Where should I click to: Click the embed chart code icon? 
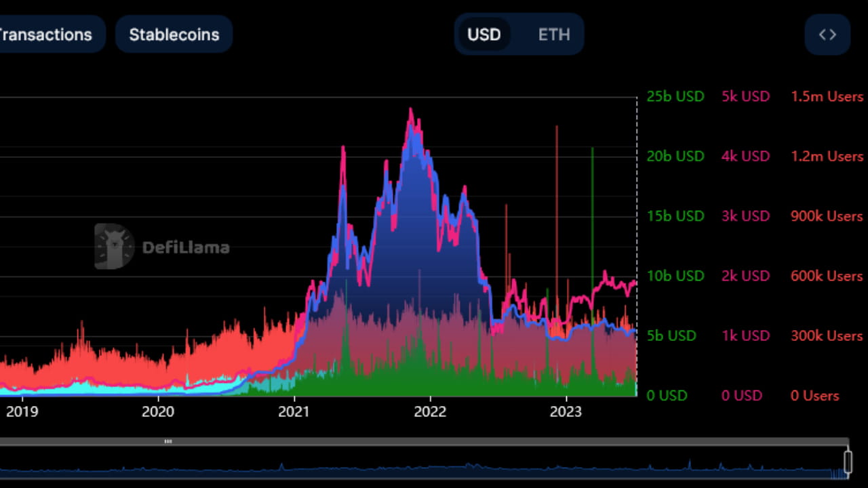(827, 34)
